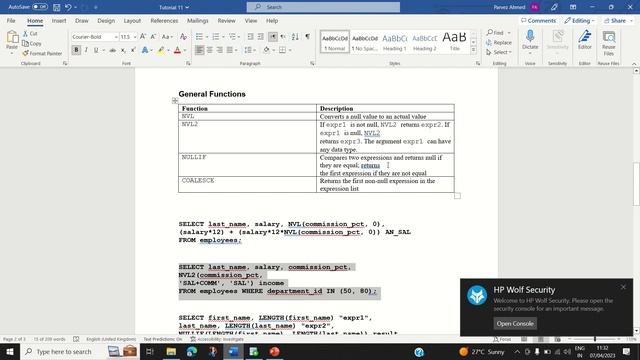Decrease paragraph indent
Image resolution: width=640 pixels, height=360 pixels.
tap(251, 37)
